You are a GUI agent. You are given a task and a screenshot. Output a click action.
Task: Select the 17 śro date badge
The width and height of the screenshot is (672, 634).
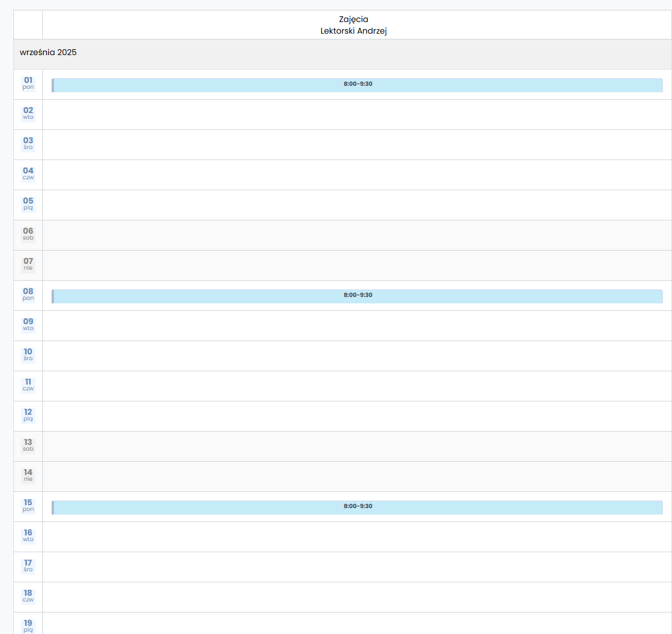pos(28,566)
